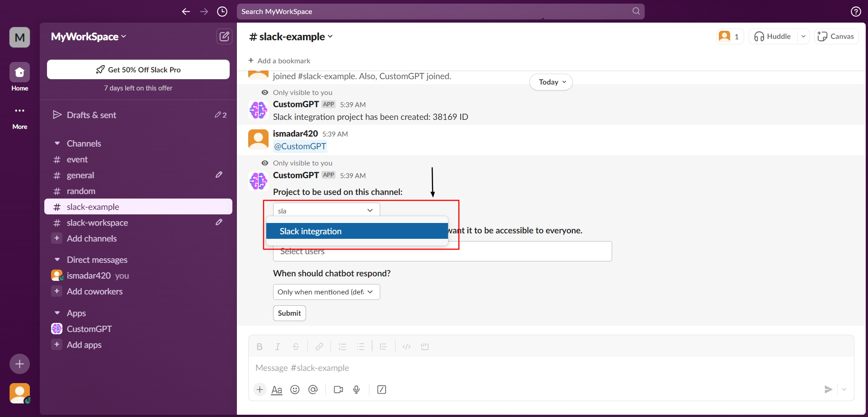868x417 pixels.
Task: Open Drafts & sent
Action: pyautogui.click(x=138, y=115)
